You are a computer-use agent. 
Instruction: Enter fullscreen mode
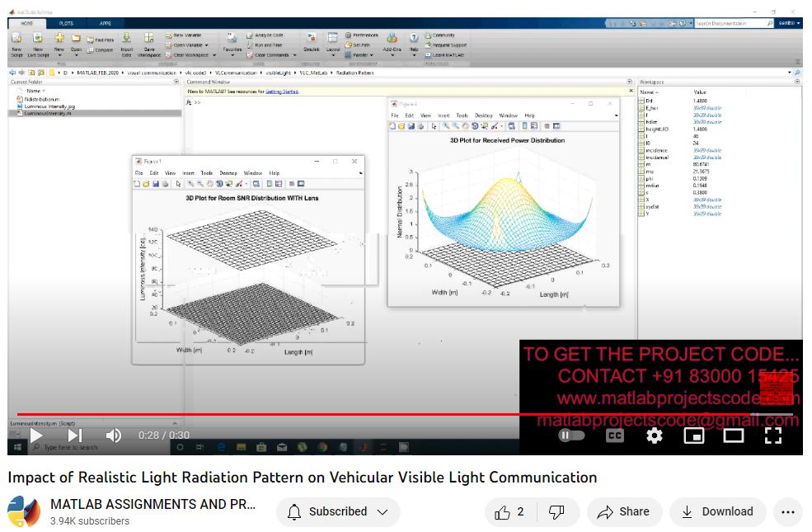pos(772,435)
